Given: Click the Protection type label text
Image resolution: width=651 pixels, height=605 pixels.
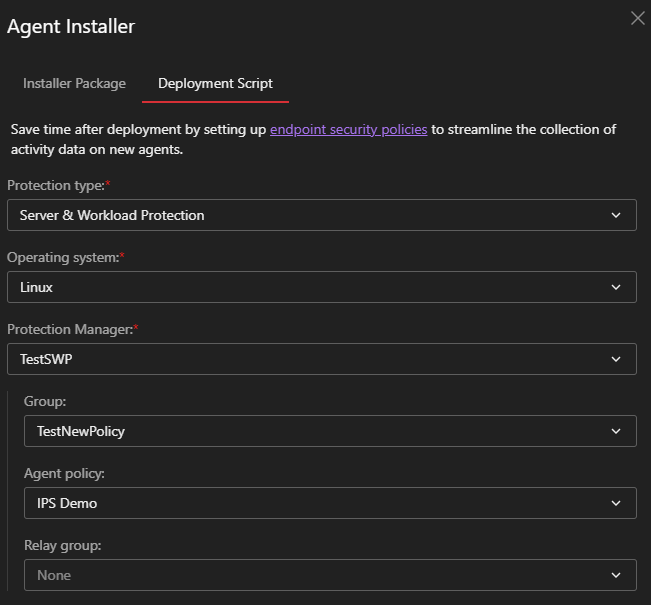Looking at the screenshot, I should [x=56, y=186].
